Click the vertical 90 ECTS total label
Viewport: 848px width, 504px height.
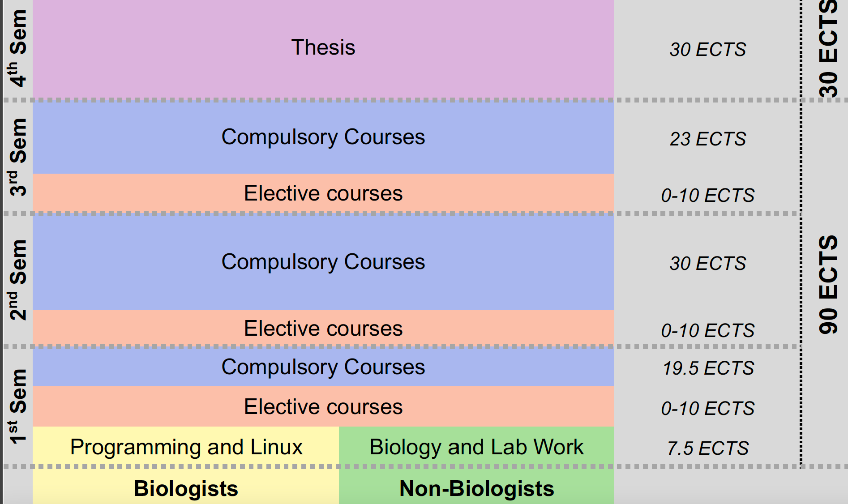pyautogui.click(x=828, y=285)
